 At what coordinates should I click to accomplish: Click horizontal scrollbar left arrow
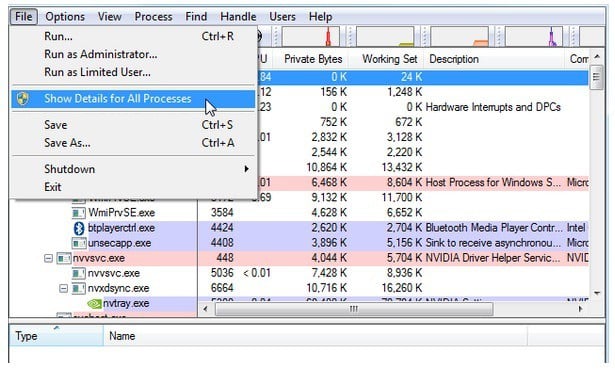click(206, 309)
